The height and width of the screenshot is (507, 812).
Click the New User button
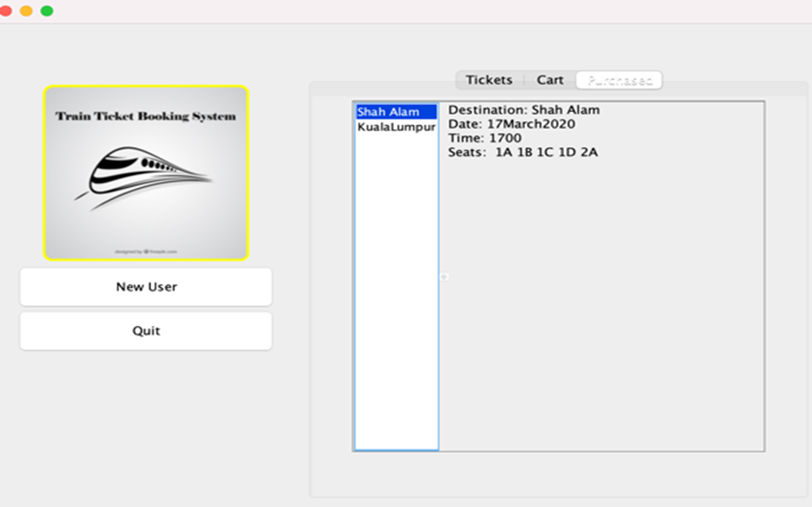[146, 287]
